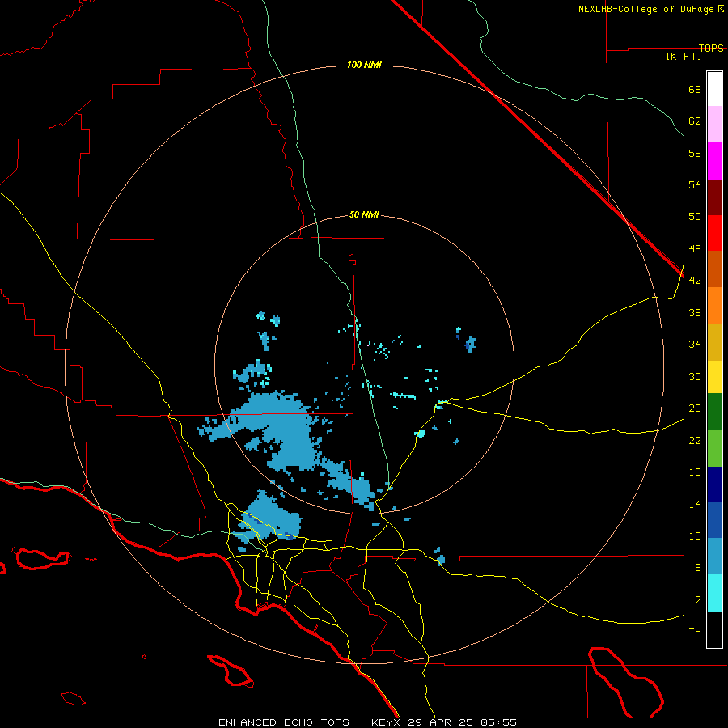This screenshot has width=728, height=728.
Task: Click the dark green legend swatch
Action: (x=714, y=412)
